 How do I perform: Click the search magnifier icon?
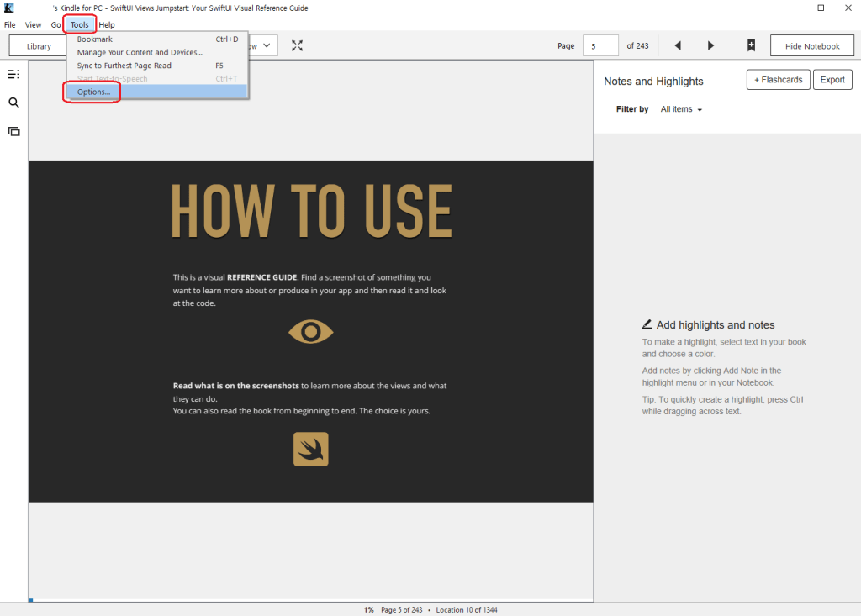click(13, 103)
